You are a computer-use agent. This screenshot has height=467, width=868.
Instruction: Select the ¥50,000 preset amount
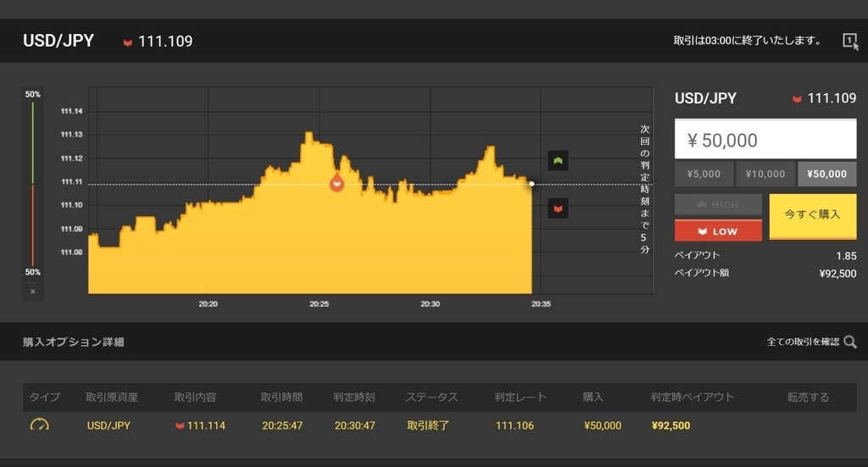827,174
